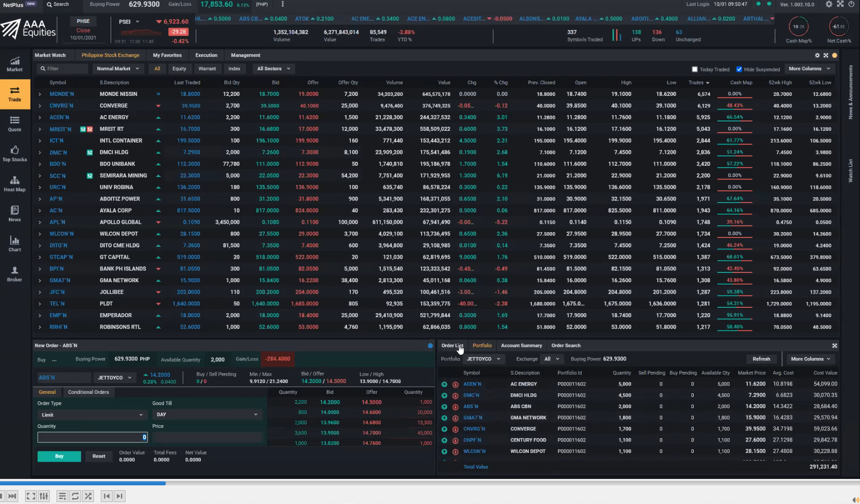Click sell arrow icon for GMA7'N portfolio row
The height and width of the screenshot is (504, 860).
[456, 418]
